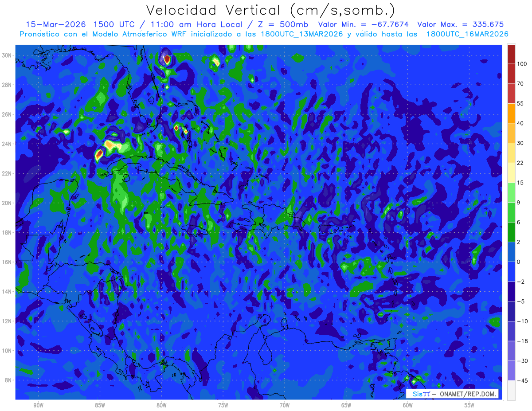Viewport: 532px width, 411px height.
Task: Click the "100" colorbar label
Action: (x=522, y=64)
